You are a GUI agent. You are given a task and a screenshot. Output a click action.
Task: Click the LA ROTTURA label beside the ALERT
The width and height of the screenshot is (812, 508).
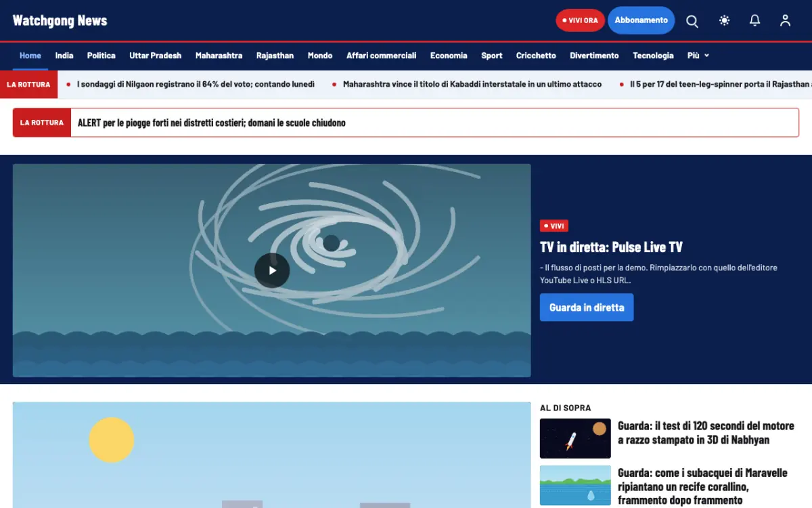[42, 123]
